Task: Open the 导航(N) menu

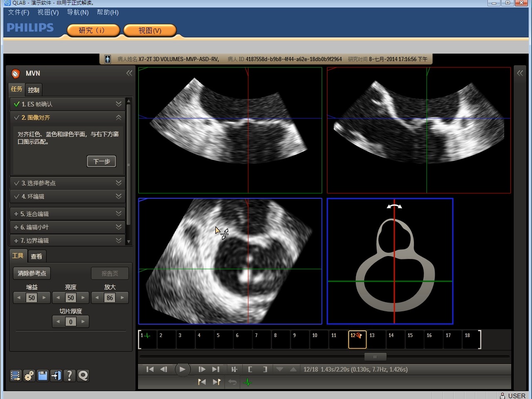Action: (x=78, y=12)
